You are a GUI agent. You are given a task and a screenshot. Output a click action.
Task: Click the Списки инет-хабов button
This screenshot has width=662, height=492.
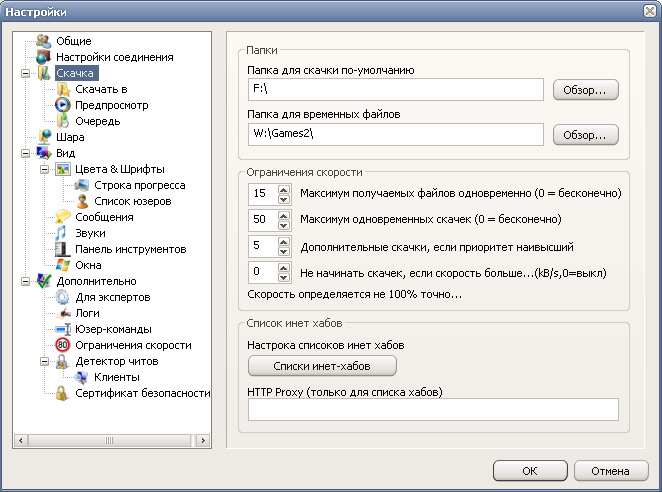coord(322,366)
